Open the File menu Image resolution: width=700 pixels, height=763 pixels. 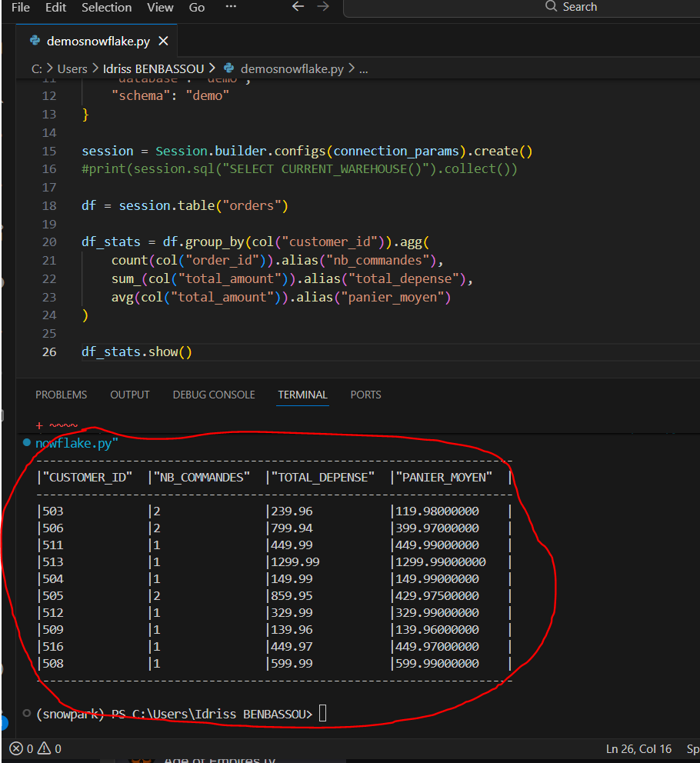[x=21, y=7]
